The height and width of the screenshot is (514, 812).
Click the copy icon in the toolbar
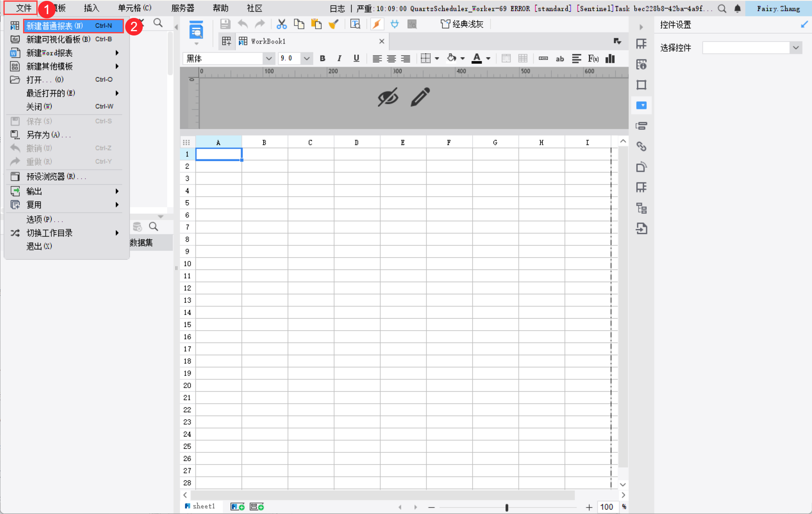point(299,24)
